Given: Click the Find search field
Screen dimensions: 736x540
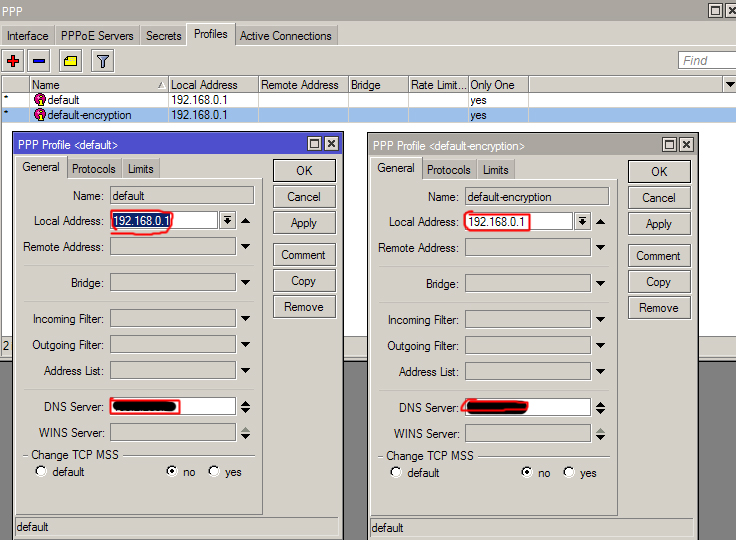Looking at the screenshot, I should pos(706,61).
